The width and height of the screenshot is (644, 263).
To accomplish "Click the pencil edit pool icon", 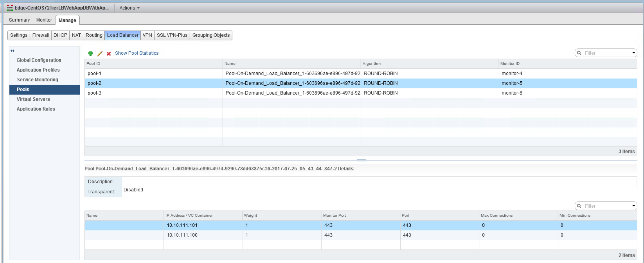I will pyautogui.click(x=100, y=53).
